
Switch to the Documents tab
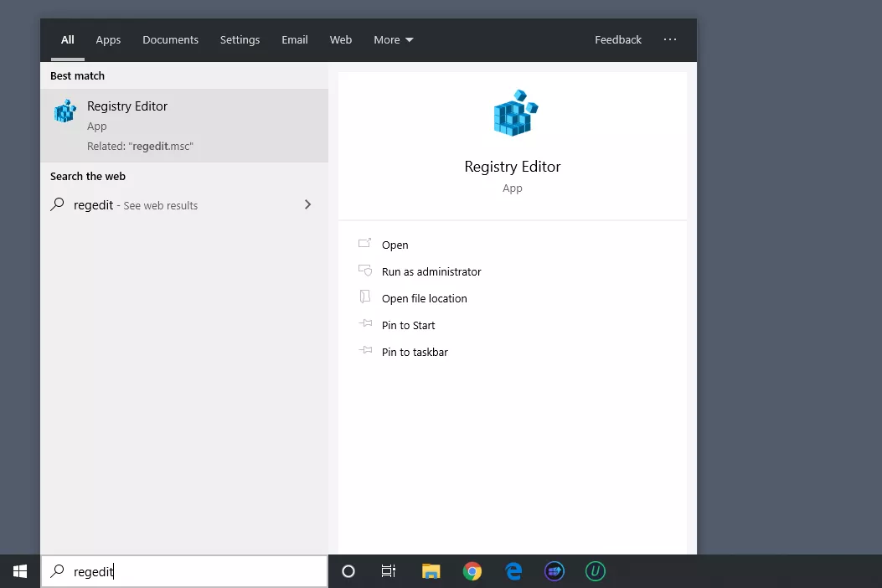tap(170, 40)
